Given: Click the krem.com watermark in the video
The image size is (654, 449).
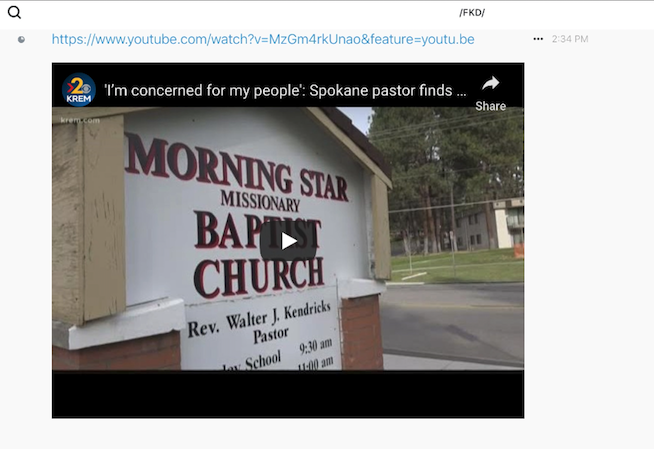Looking at the screenshot, I should 80,120.
